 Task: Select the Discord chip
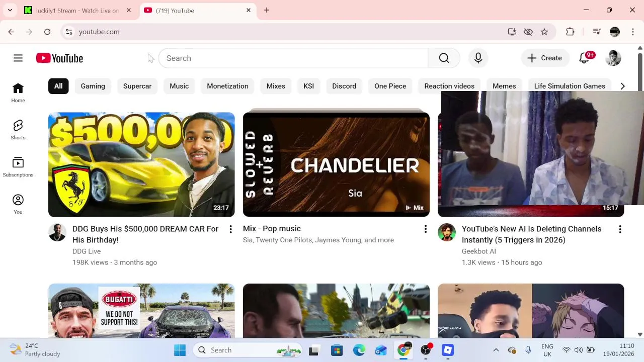click(344, 86)
